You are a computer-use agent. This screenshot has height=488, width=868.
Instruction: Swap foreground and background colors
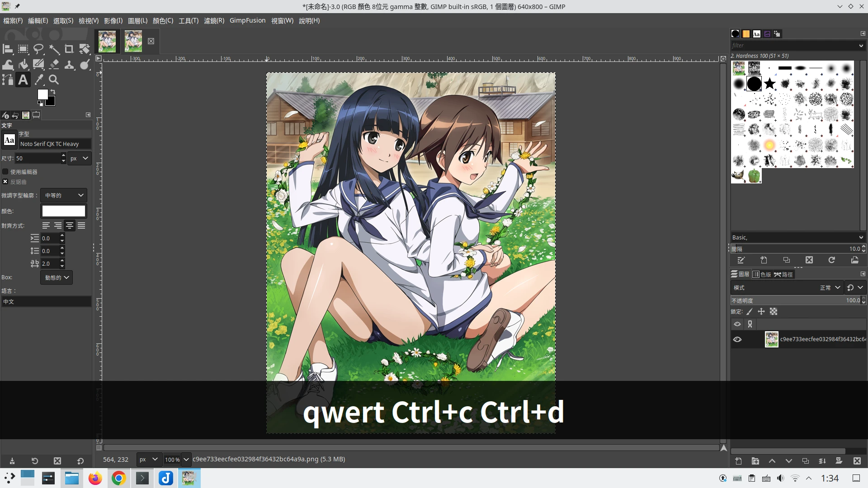pos(53,92)
